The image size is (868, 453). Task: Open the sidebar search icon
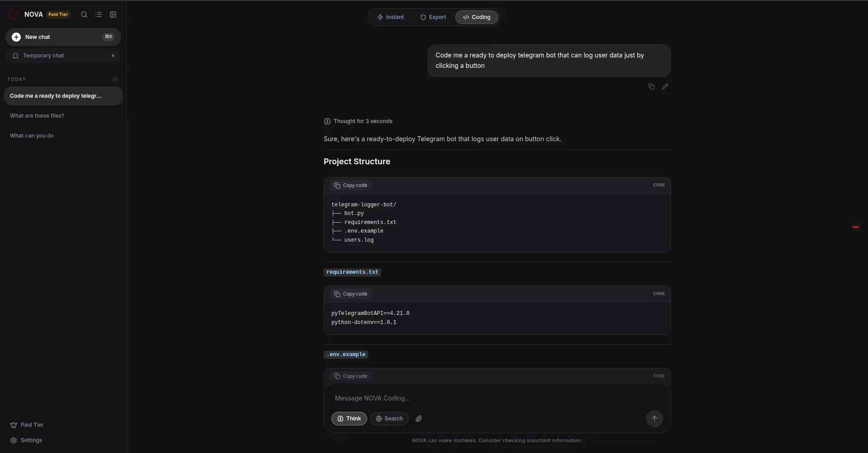coord(84,14)
